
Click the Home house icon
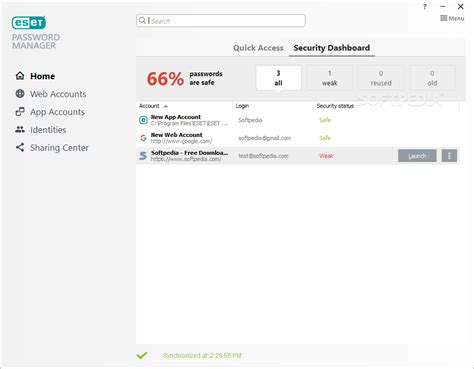(x=20, y=76)
